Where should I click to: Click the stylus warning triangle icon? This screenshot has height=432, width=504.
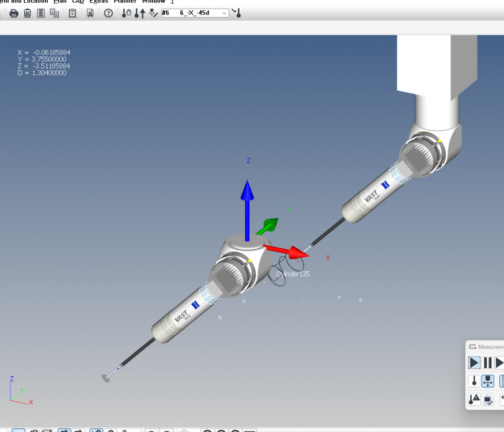[x=474, y=400]
